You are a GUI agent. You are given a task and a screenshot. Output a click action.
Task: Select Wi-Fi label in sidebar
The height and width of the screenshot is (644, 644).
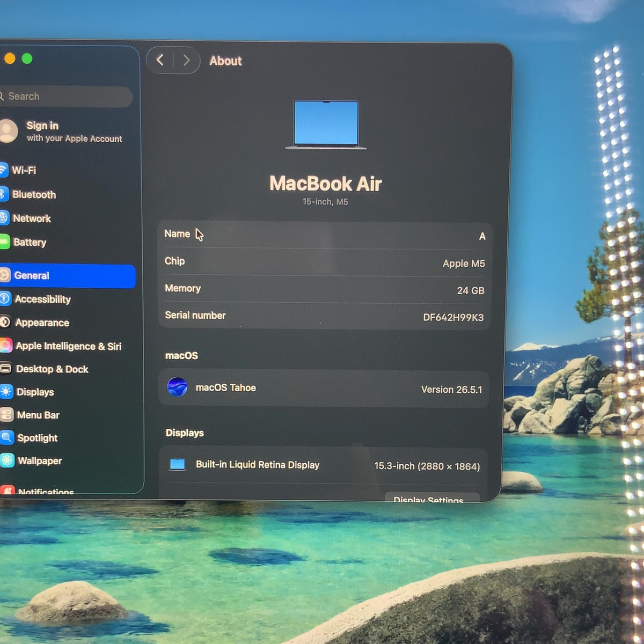click(24, 170)
